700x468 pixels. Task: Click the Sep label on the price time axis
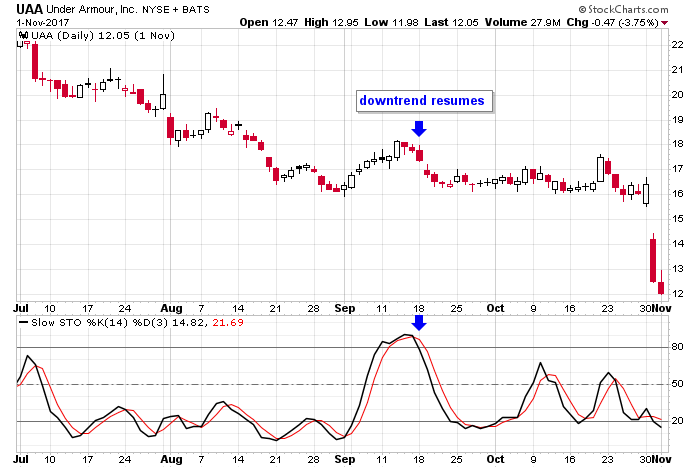pos(345,308)
